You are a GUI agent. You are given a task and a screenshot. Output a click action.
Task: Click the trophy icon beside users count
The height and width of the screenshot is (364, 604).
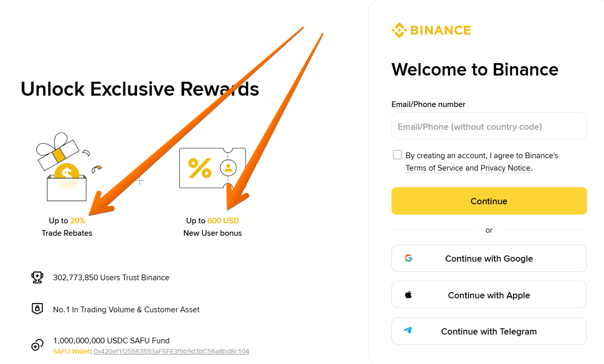click(x=37, y=277)
